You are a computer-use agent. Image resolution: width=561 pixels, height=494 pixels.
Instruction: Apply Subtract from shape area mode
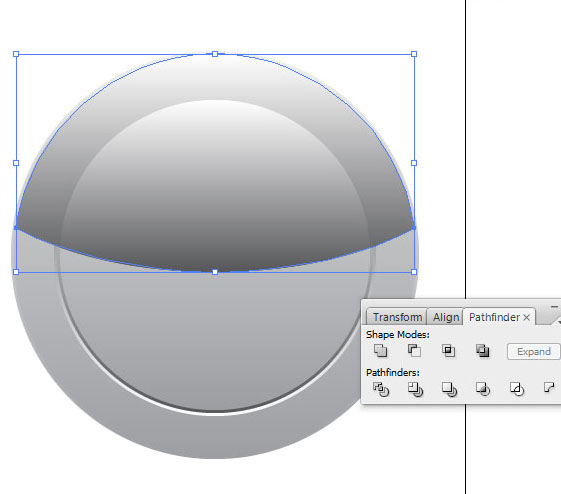coord(414,350)
